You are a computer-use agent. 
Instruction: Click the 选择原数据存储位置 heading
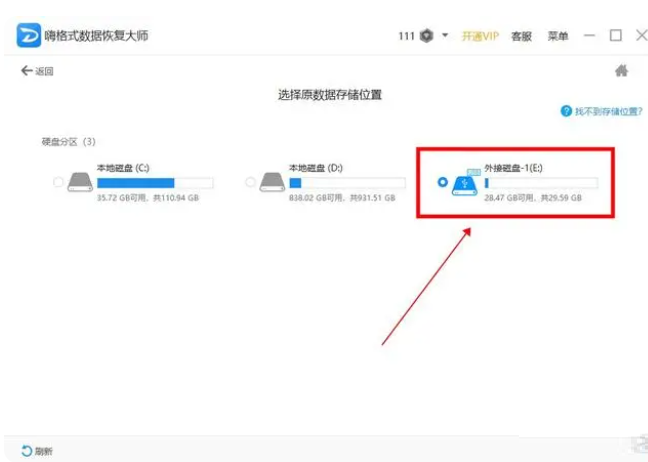(x=329, y=95)
